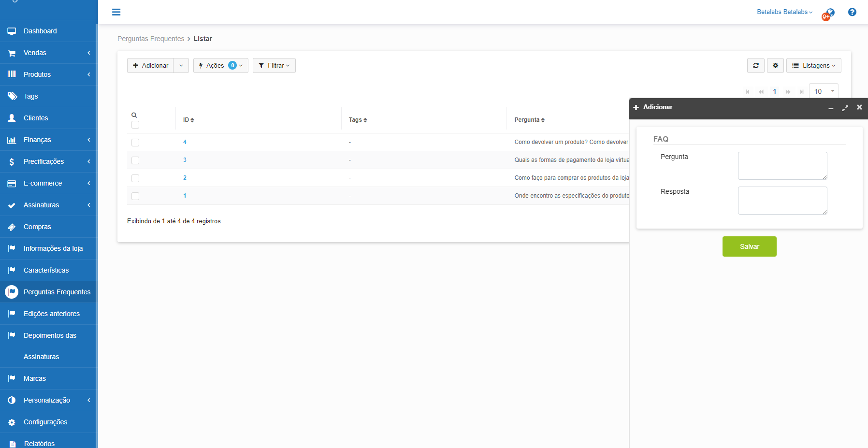Go to the next page arrow
Screen dimensions: 868x448
788,92
